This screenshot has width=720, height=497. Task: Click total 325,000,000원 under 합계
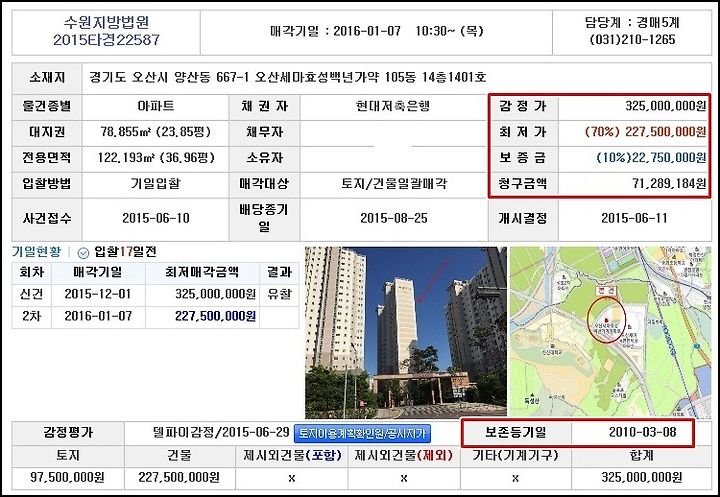coord(641,478)
